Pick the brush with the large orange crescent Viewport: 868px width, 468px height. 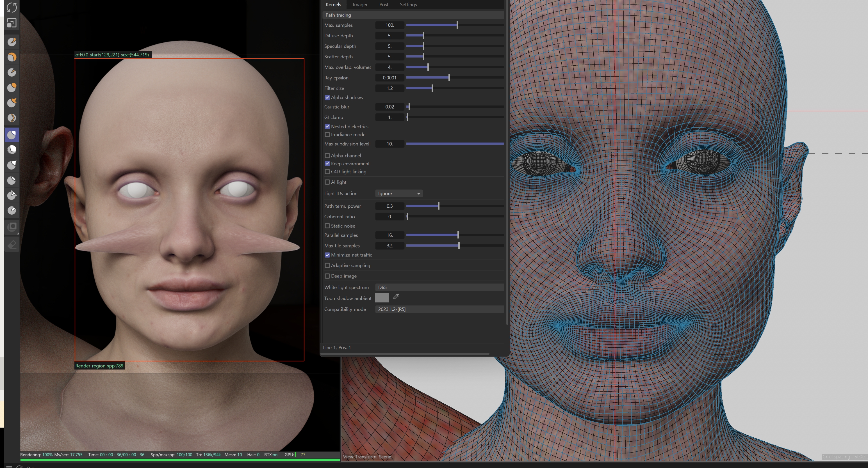[x=12, y=57]
